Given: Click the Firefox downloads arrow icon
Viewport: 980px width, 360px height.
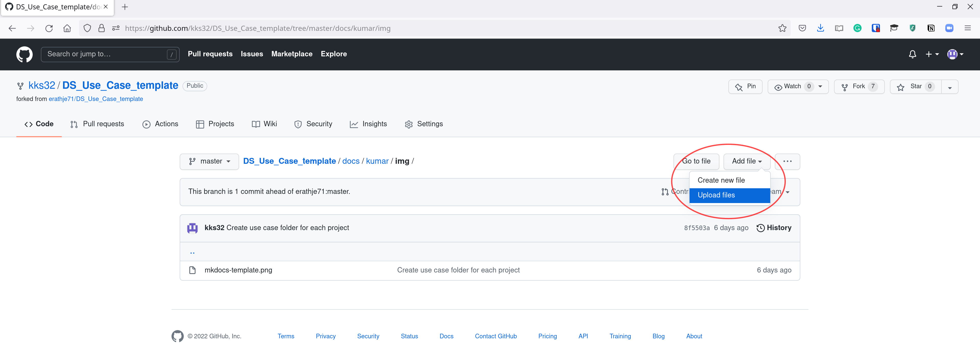Looking at the screenshot, I should [820, 28].
